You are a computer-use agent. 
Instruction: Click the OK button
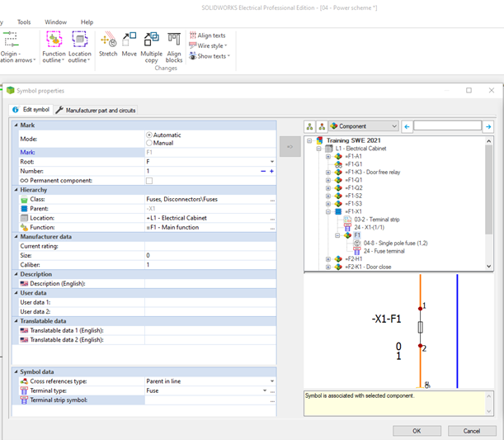click(x=417, y=431)
